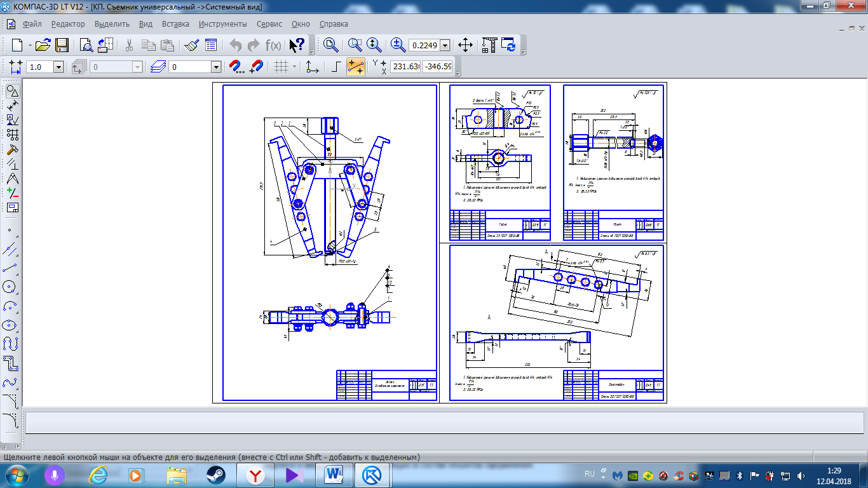868x488 pixels.
Task: Click the X coordinate field showing 231.63
Action: pos(405,67)
